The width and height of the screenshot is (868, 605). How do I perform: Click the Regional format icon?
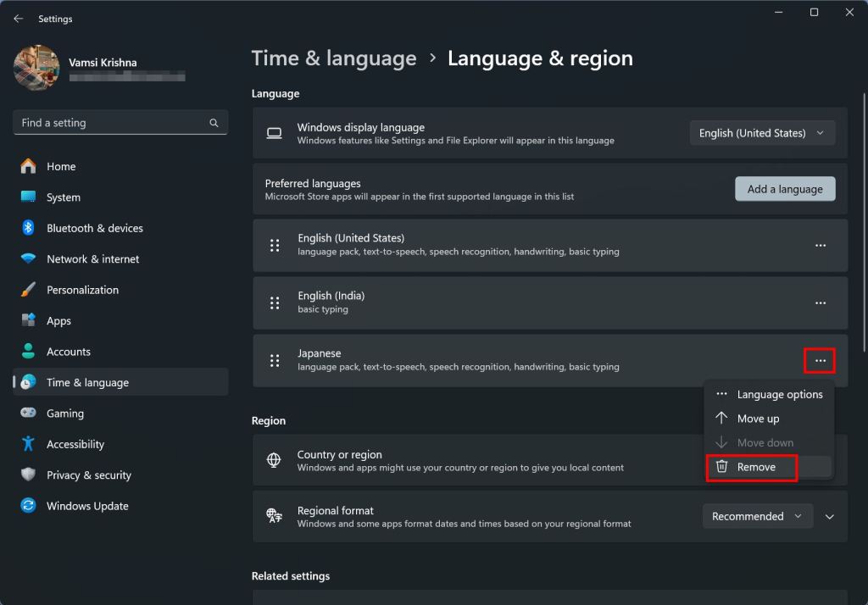(274, 516)
